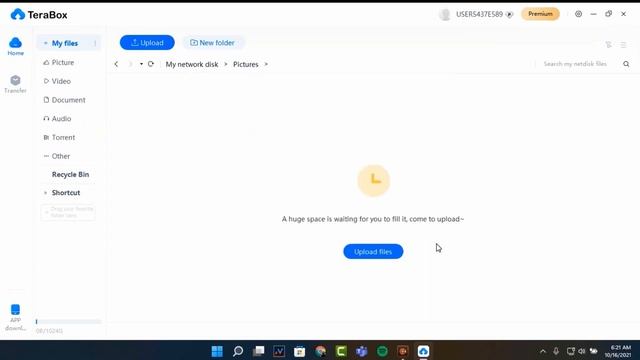The width and height of the screenshot is (640, 360).
Task: Click the user avatar picture
Action: click(445, 14)
